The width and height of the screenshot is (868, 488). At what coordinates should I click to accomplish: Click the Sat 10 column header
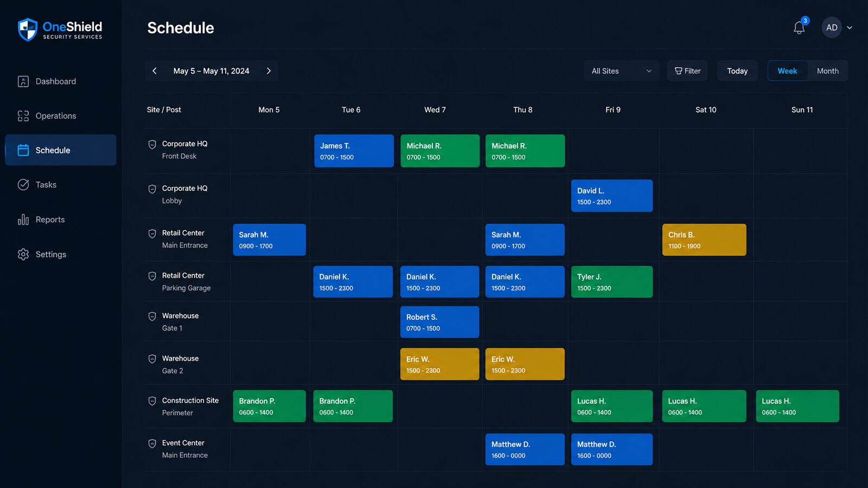point(706,110)
